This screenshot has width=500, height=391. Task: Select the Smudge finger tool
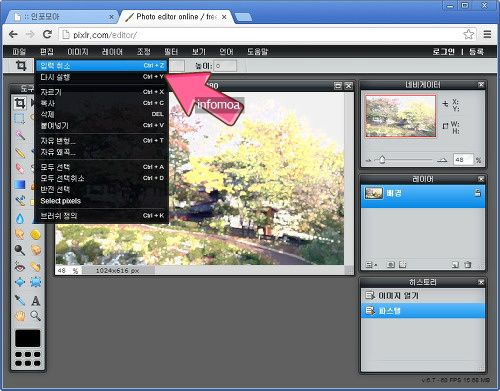click(x=20, y=234)
